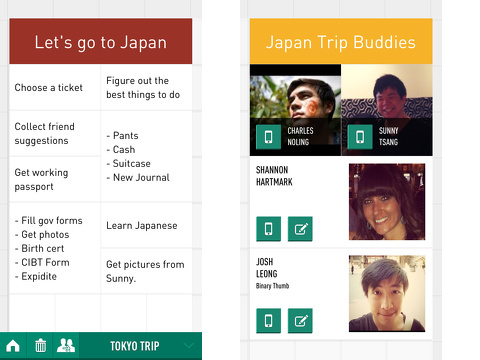Call Shannon Hartmark via phone icon
480x360 pixels.
(x=268, y=229)
